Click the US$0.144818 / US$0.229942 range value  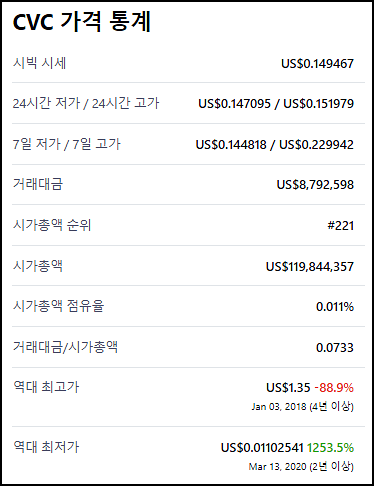pyautogui.click(x=275, y=144)
